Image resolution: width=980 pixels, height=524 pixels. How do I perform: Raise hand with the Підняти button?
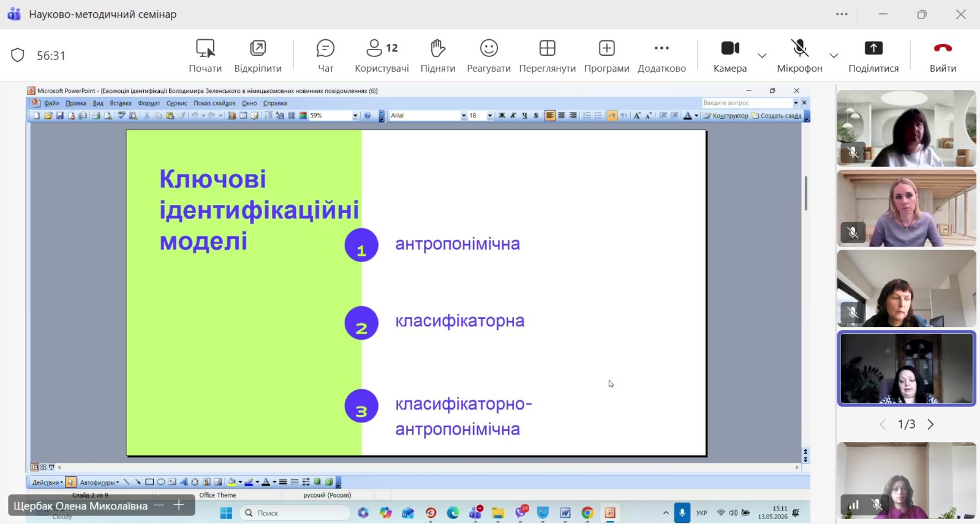(437, 56)
